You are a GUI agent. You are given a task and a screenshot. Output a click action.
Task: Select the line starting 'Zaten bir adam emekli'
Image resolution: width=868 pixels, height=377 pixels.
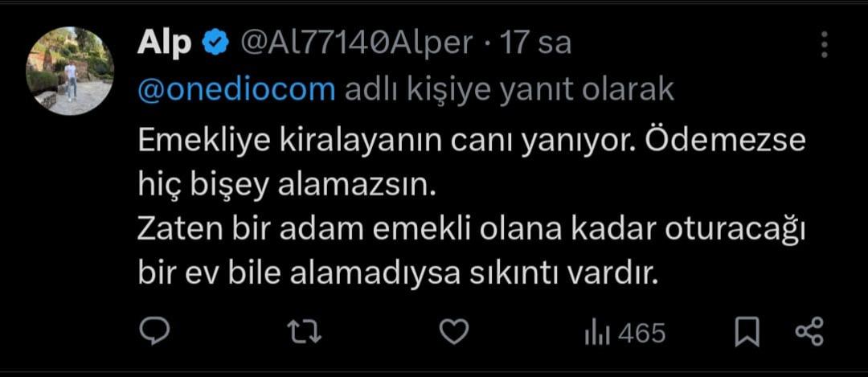click(471, 231)
